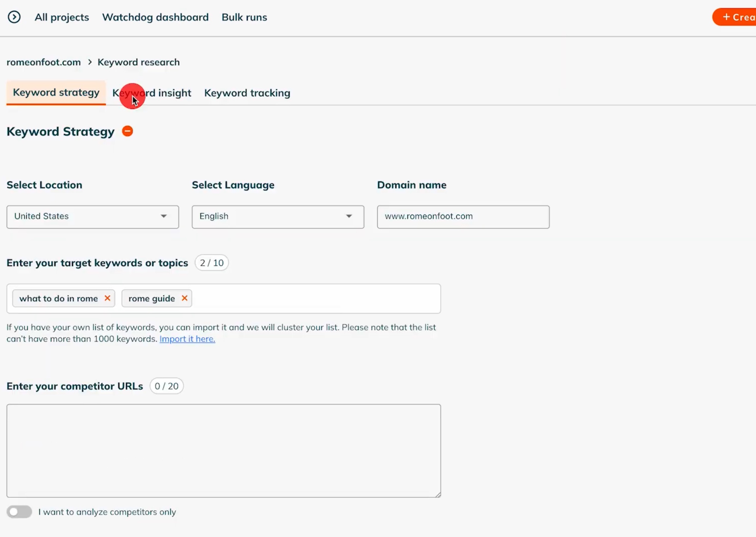Open the Keyword tracking tab
The height and width of the screenshot is (537, 756).
(247, 93)
